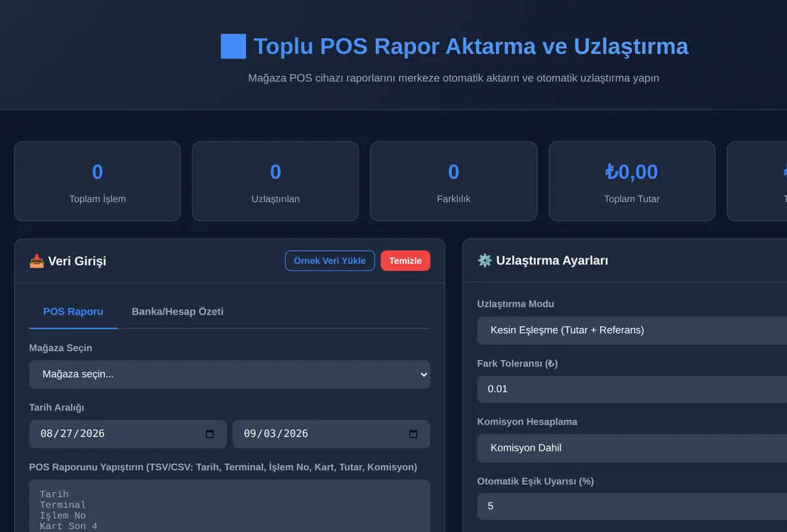
Task: Click the 'Toplu POS Rapor Aktarma ve Uzlaştırma' heading
Action: click(x=471, y=47)
